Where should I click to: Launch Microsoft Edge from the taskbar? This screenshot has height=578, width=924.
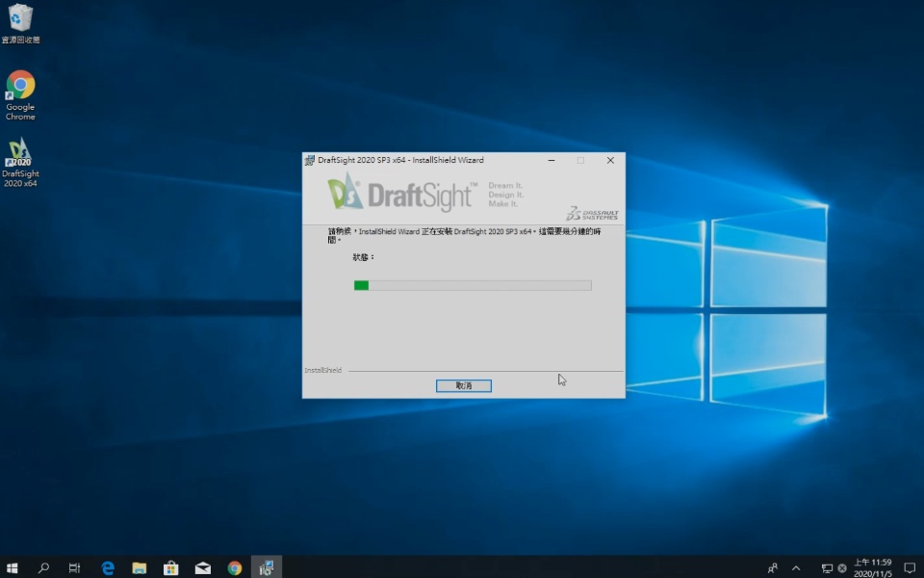(x=107, y=568)
